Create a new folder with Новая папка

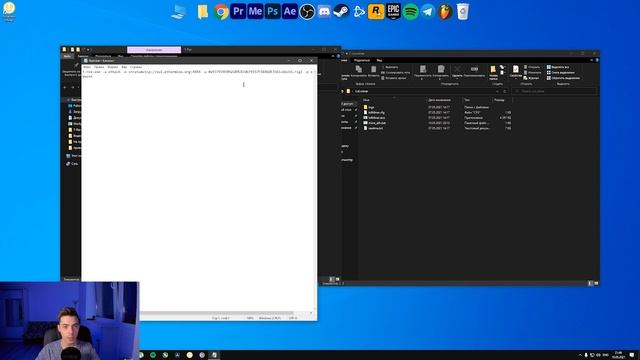click(493, 72)
